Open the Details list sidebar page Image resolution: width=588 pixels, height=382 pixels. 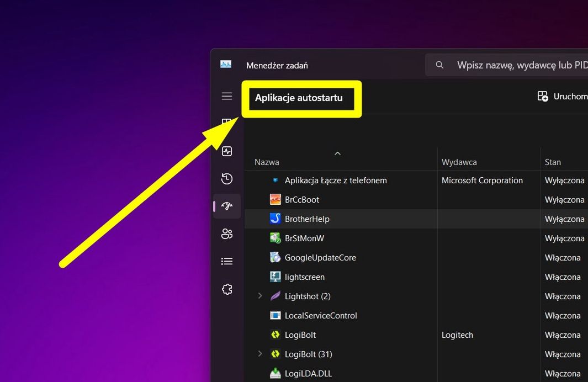tap(227, 261)
